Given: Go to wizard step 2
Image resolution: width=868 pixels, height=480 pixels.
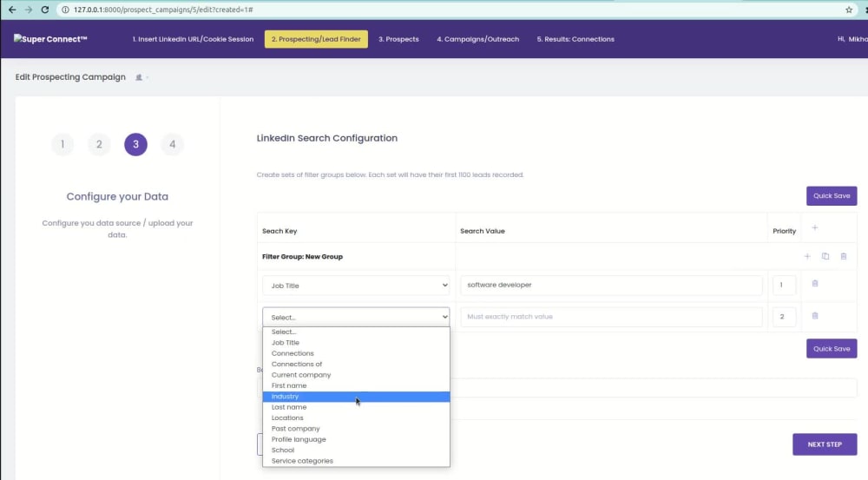Looking at the screenshot, I should [x=99, y=144].
